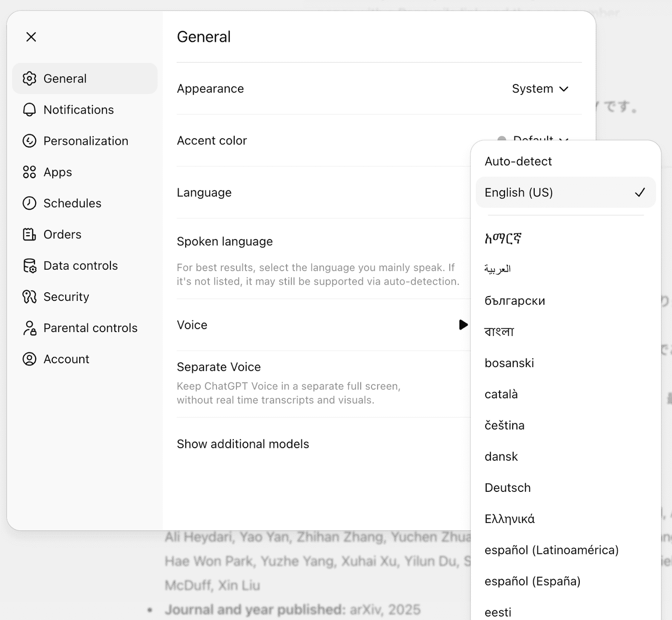Click the Orders icon in sidebar
Screen dimensions: 672x620
click(29, 235)
